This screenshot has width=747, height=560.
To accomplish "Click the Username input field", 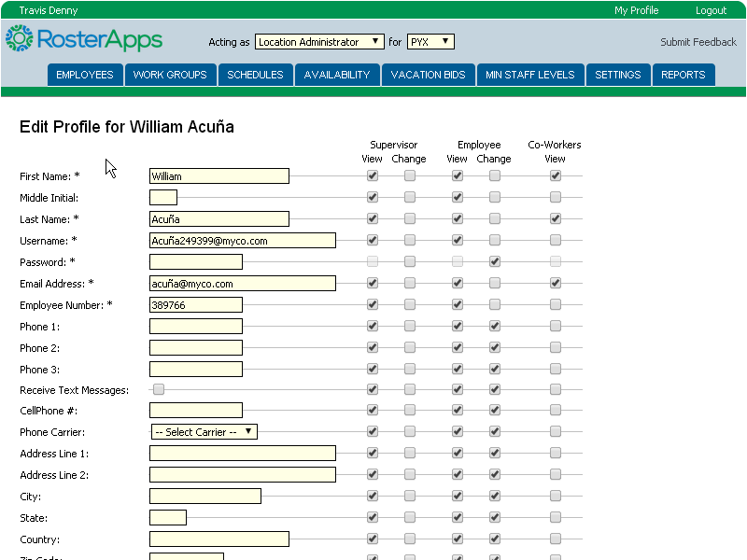I will [x=242, y=241].
